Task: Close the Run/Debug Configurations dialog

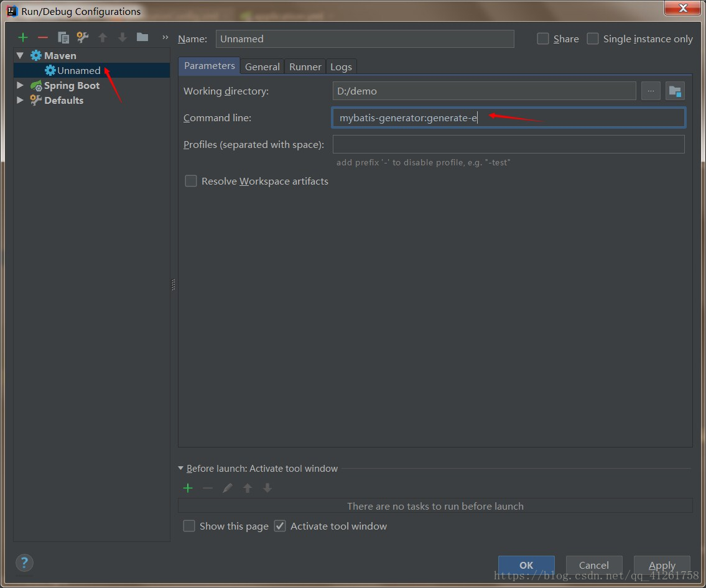Action: 682,8
